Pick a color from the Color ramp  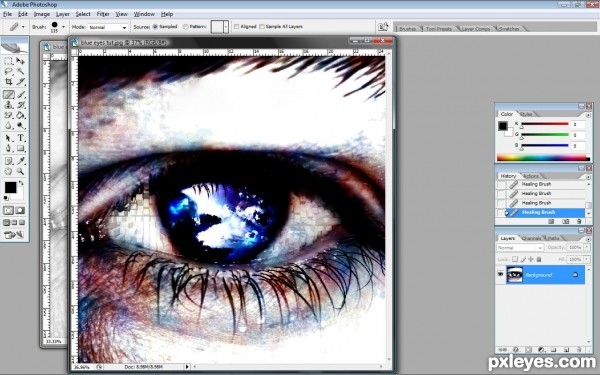tap(543, 157)
